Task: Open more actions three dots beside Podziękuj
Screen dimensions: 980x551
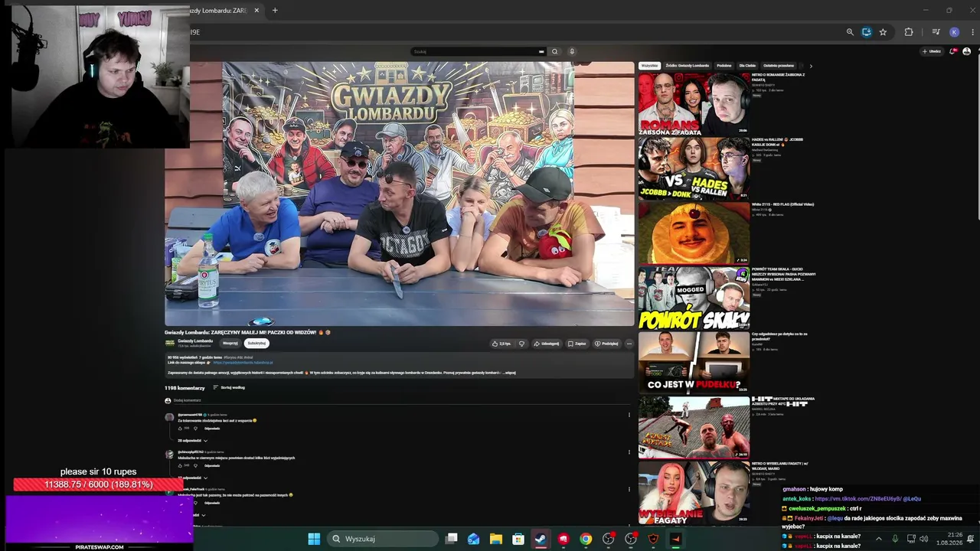Action: pos(629,344)
